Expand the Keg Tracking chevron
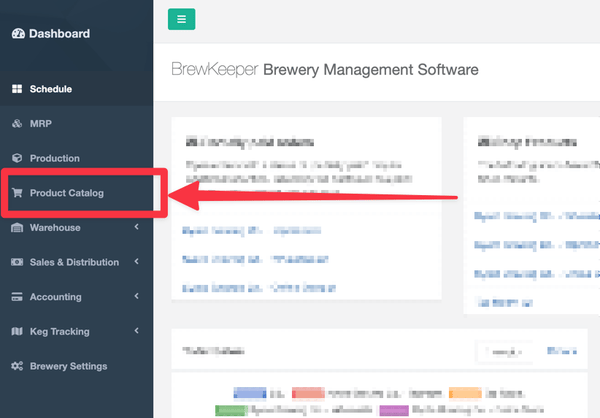 pyautogui.click(x=137, y=331)
